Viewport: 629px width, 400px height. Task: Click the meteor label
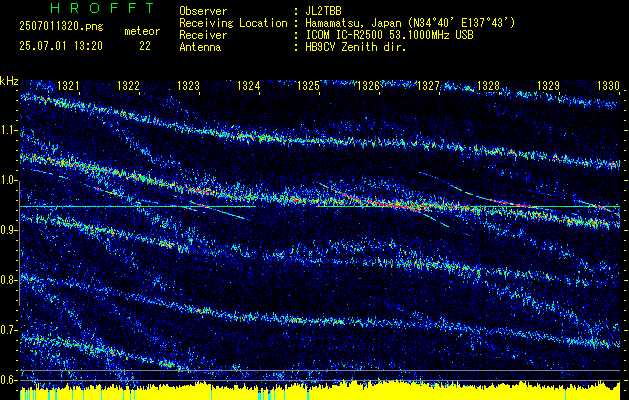(x=142, y=31)
